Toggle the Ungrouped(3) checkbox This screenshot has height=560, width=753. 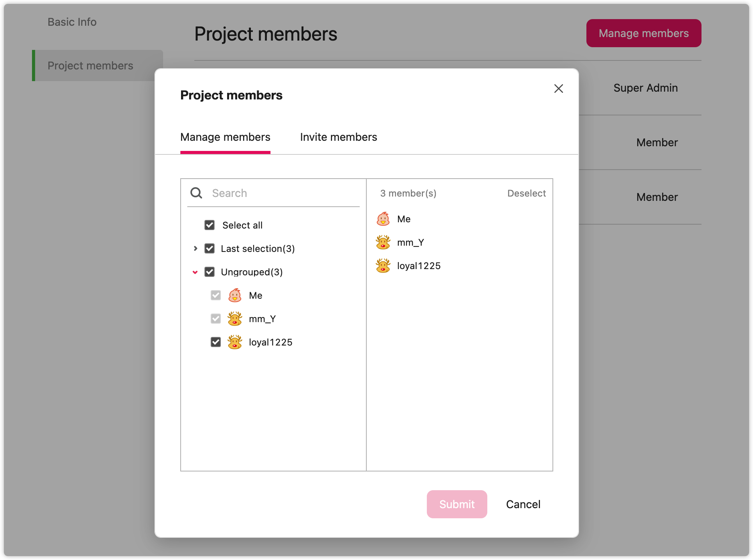pos(210,272)
